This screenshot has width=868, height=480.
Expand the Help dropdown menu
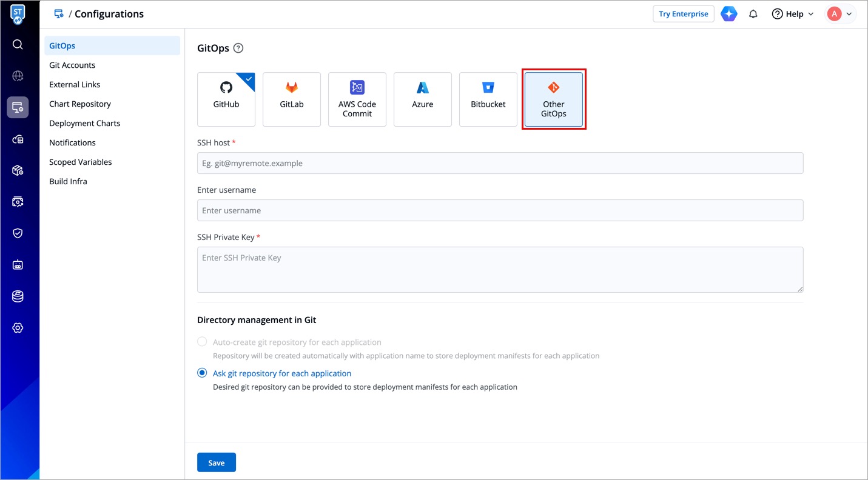pyautogui.click(x=793, y=14)
